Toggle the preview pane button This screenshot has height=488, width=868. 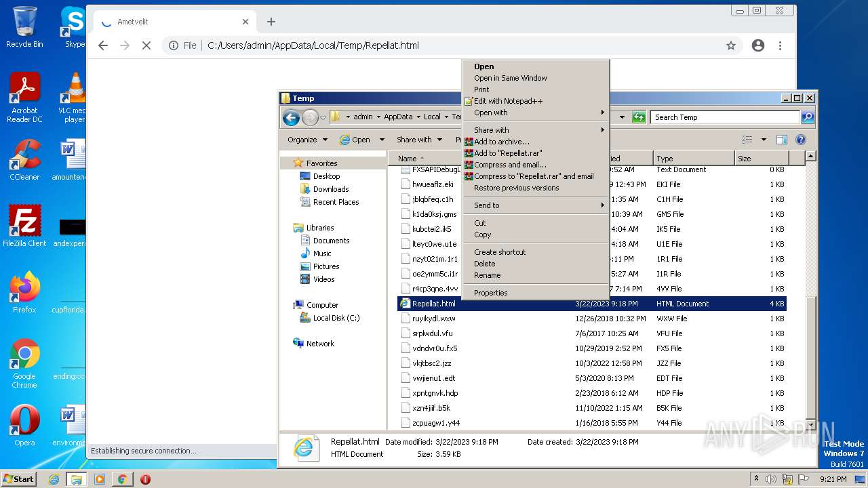pyautogui.click(x=781, y=140)
